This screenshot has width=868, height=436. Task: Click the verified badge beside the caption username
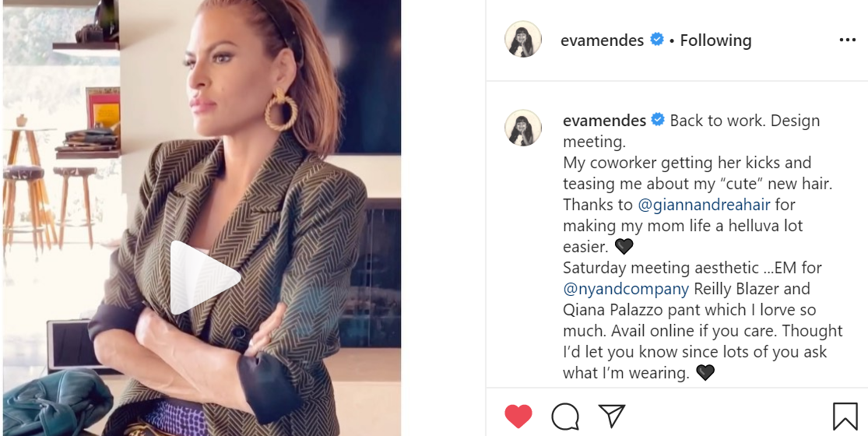coord(658,120)
